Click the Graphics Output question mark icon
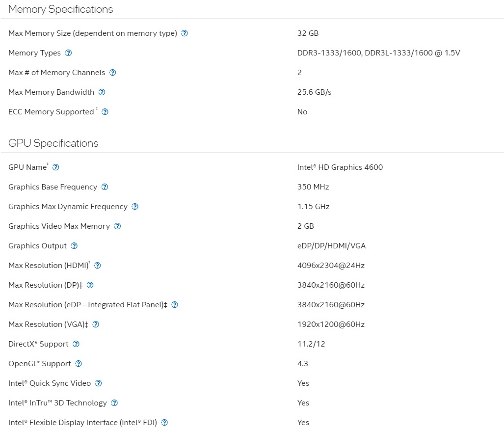 click(x=74, y=246)
